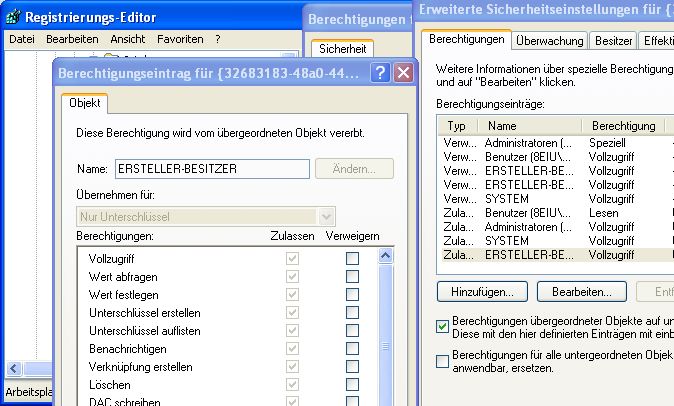
Task: Click the Ändern... button
Action: point(354,169)
